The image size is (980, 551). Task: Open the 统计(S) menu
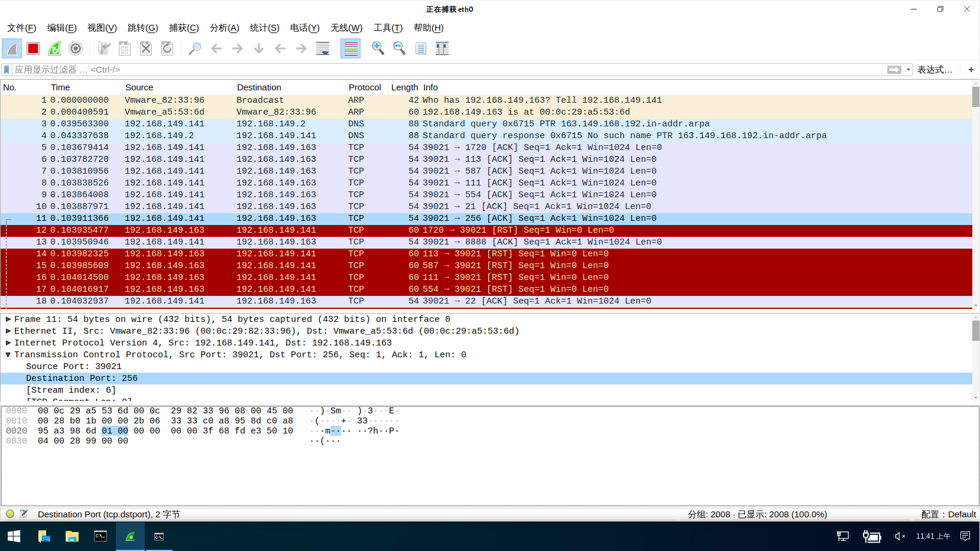pos(265,28)
